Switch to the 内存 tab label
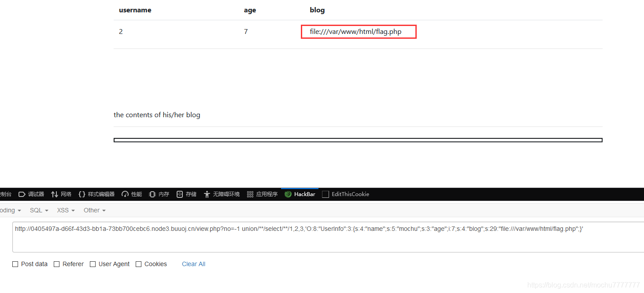Screen dimensions: 644x293 coord(164,194)
